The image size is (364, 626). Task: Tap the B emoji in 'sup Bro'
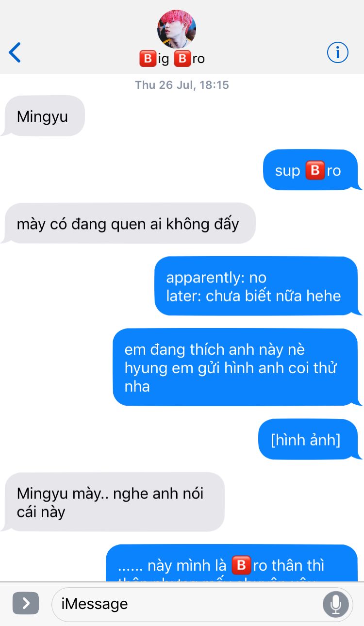point(315,170)
